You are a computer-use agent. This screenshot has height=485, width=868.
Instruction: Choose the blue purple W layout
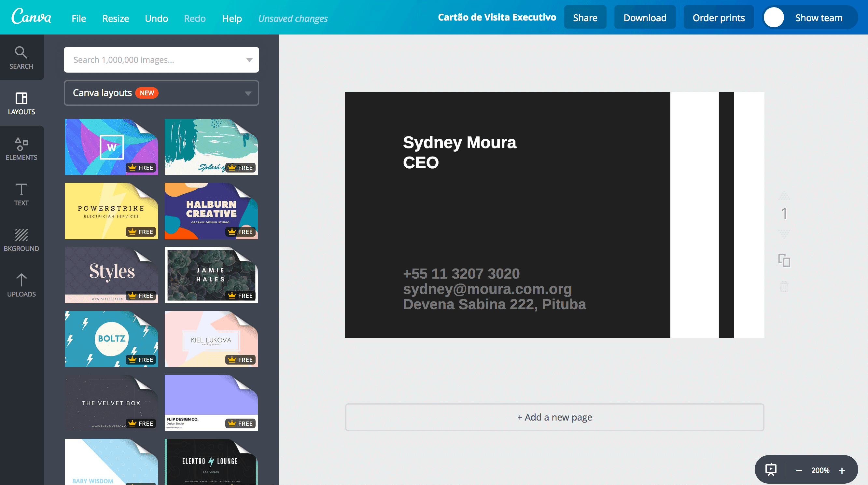point(112,147)
